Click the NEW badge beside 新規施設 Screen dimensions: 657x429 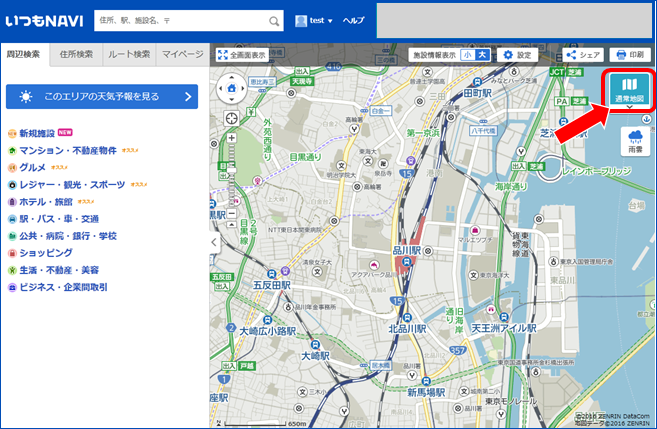pos(65,132)
